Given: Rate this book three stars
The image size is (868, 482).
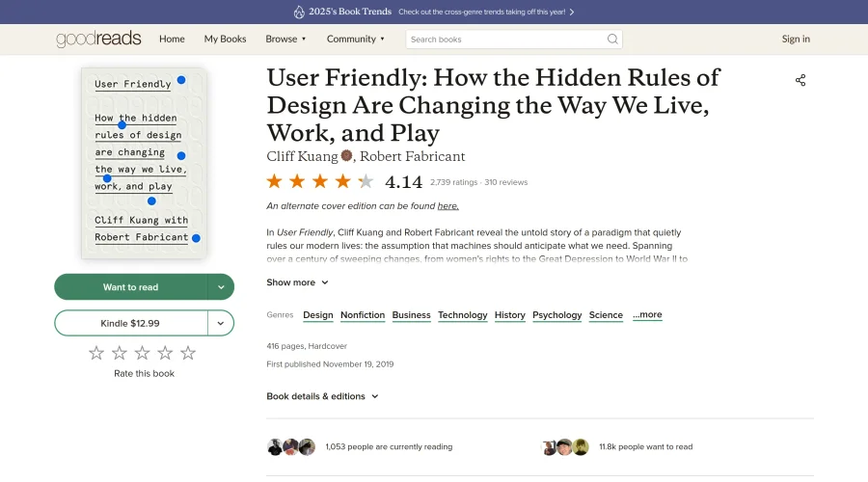Looking at the screenshot, I should pyautogui.click(x=143, y=353).
